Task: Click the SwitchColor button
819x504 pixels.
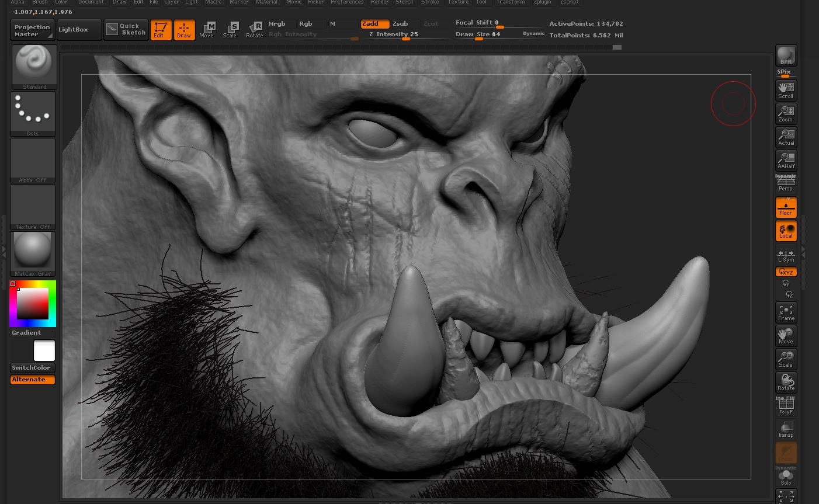Action: click(33, 368)
